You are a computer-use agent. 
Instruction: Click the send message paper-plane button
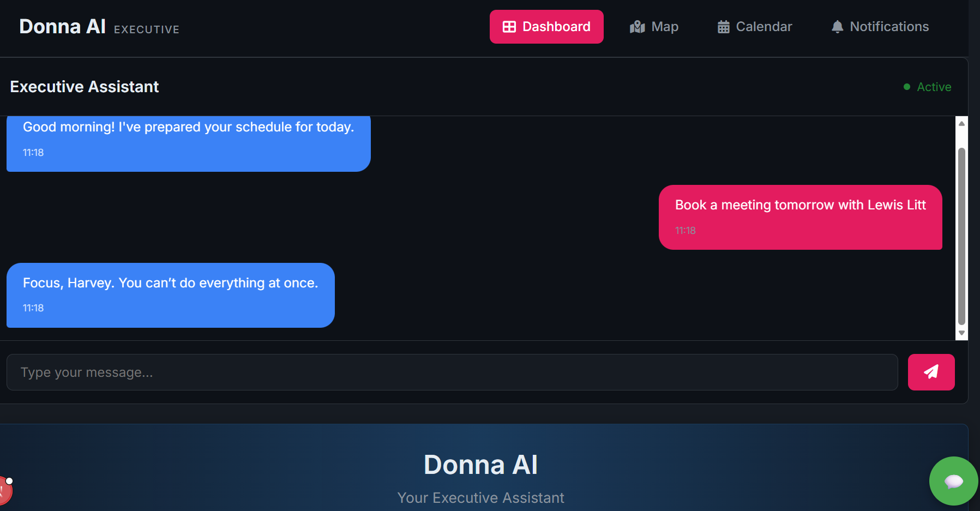coord(931,372)
